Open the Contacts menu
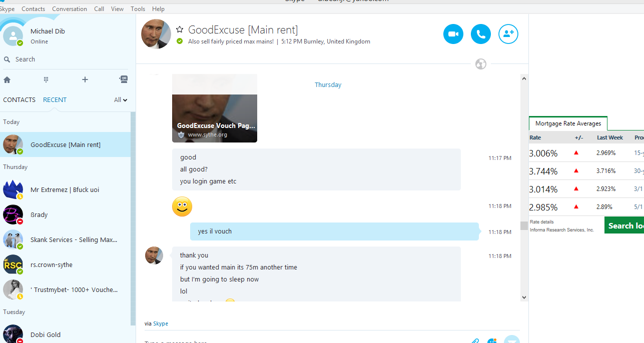The width and height of the screenshot is (644, 343). [x=33, y=9]
